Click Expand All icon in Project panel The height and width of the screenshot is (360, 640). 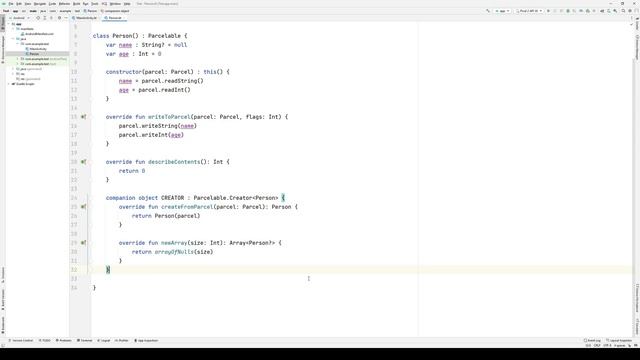[x=44, y=18]
